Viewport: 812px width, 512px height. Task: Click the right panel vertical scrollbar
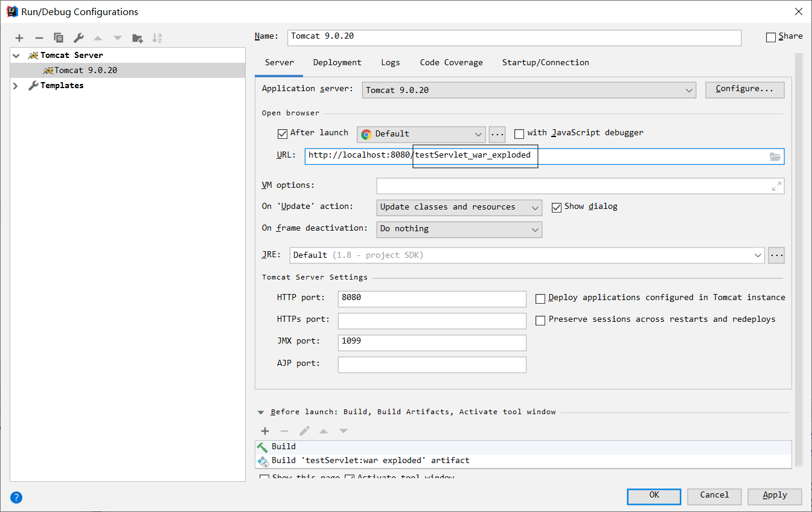click(798, 260)
